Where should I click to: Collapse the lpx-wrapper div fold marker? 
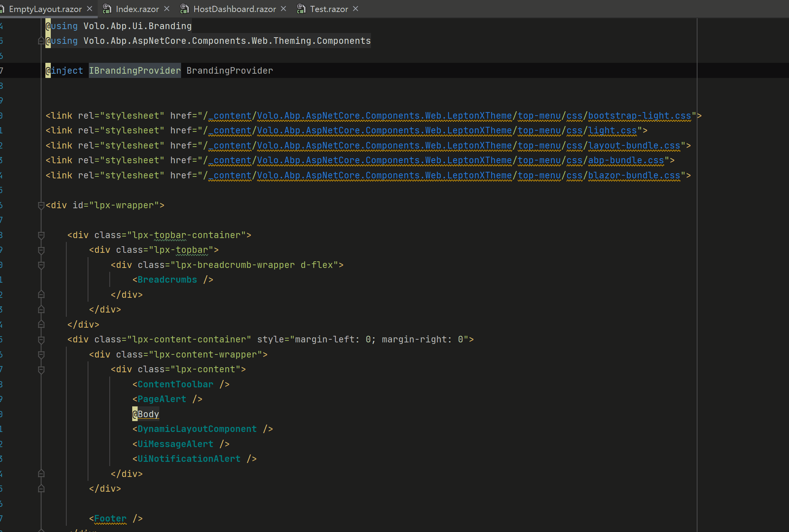tap(41, 205)
